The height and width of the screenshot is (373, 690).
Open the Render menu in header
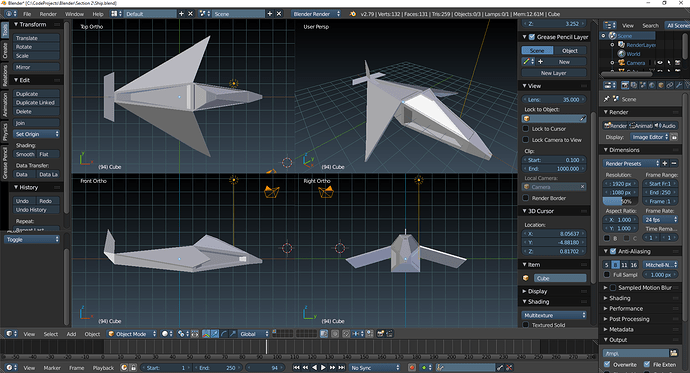pyautogui.click(x=48, y=14)
